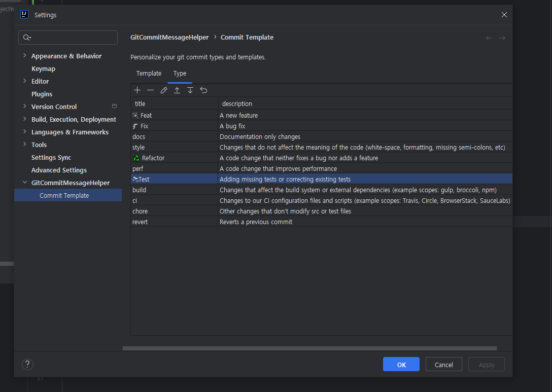Click the description column header
This screenshot has height=392, width=552.
365,103
